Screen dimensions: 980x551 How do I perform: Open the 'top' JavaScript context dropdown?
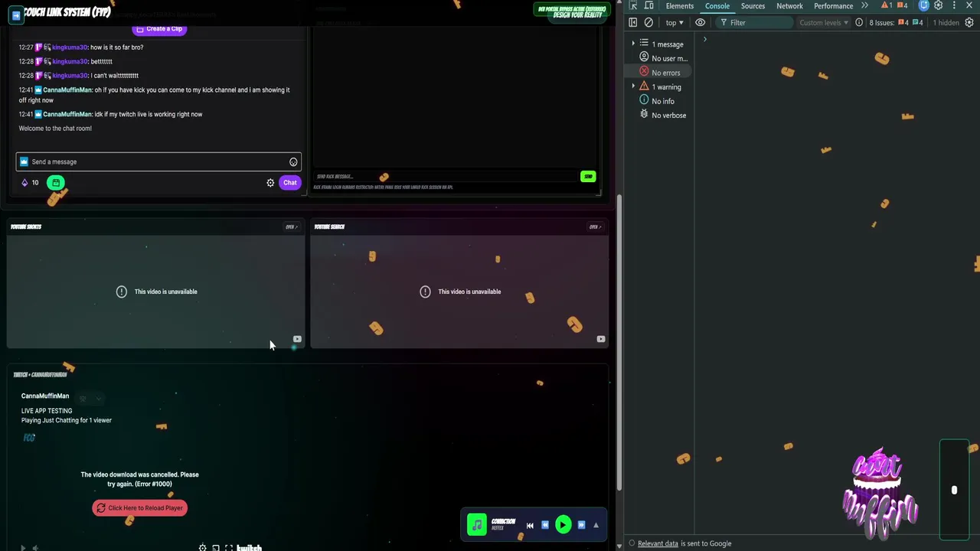(x=674, y=23)
